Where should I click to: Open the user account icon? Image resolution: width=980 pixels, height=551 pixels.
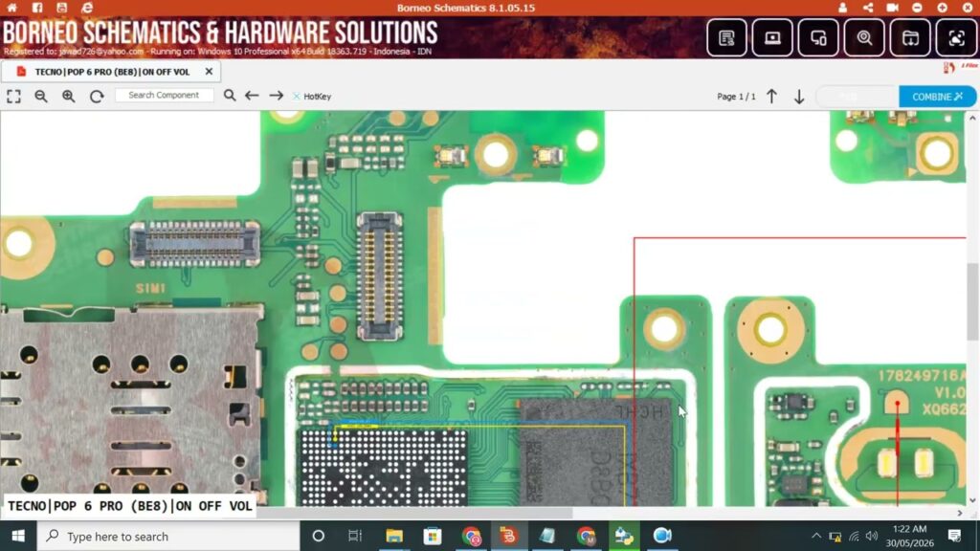click(842, 8)
